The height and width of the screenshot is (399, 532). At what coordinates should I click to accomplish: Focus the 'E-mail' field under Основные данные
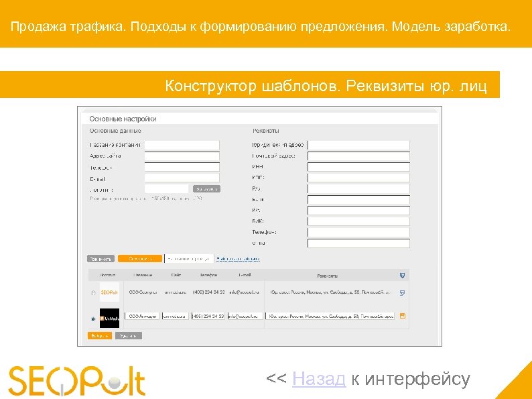coord(182,178)
